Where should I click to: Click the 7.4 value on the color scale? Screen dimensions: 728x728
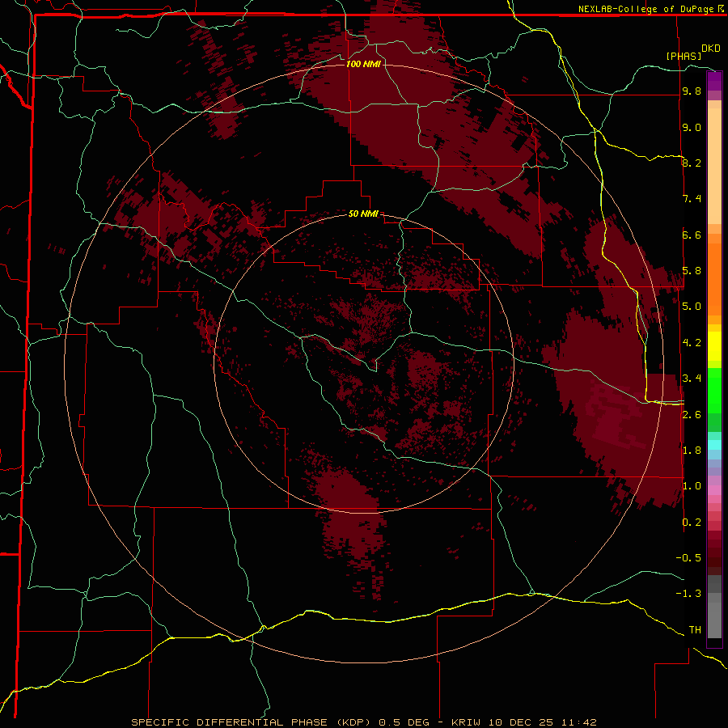(692, 199)
